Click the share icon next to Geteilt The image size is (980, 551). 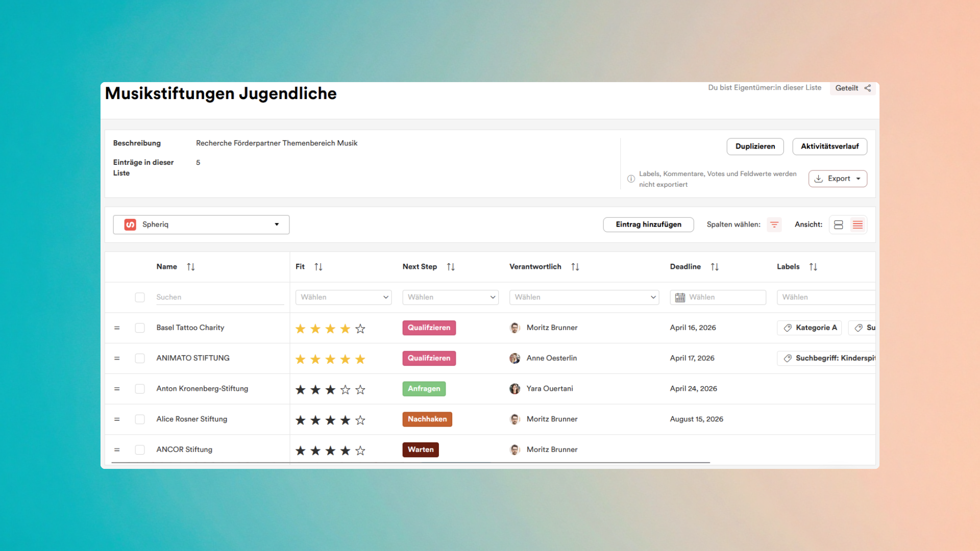[x=868, y=88]
